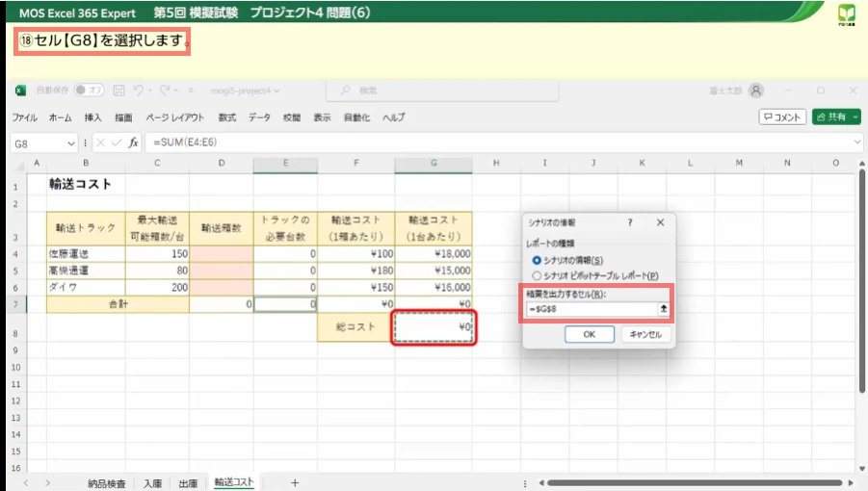Click next sheet navigation arrow
The image size is (868, 491).
[x=47, y=483]
